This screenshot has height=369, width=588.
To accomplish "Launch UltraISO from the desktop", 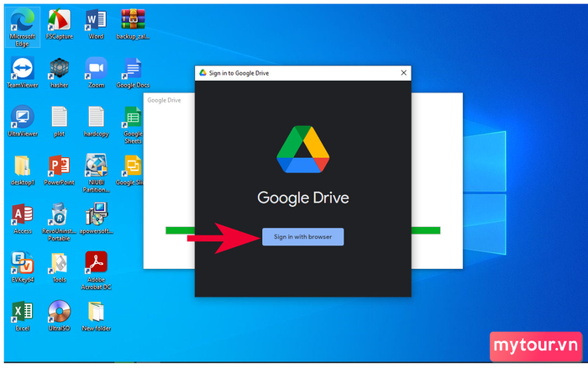I will pos(60,316).
